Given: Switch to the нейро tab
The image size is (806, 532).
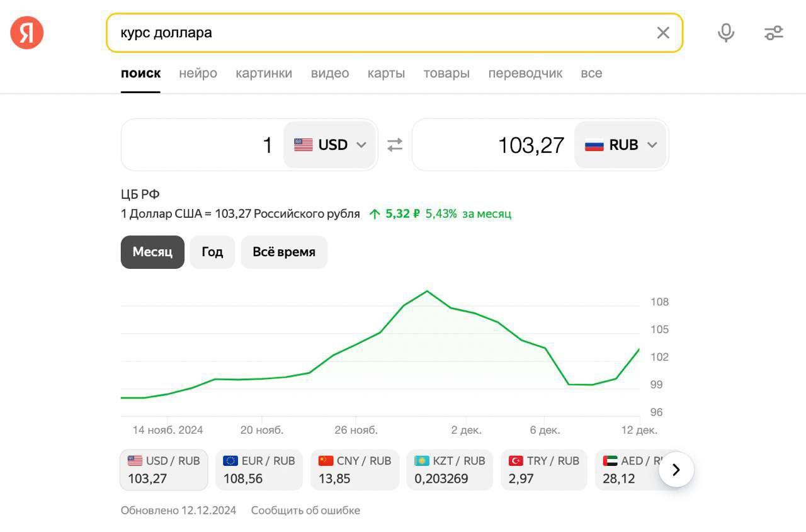Looking at the screenshot, I should [x=198, y=73].
